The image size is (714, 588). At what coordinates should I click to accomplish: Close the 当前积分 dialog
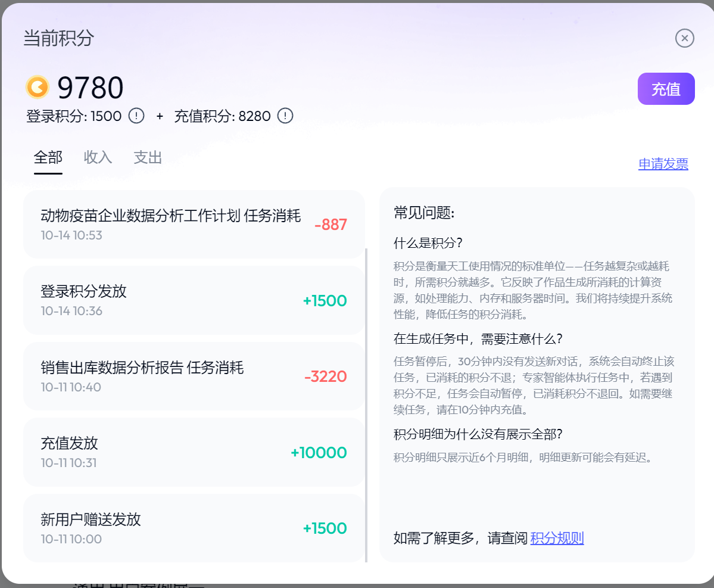coord(685,38)
